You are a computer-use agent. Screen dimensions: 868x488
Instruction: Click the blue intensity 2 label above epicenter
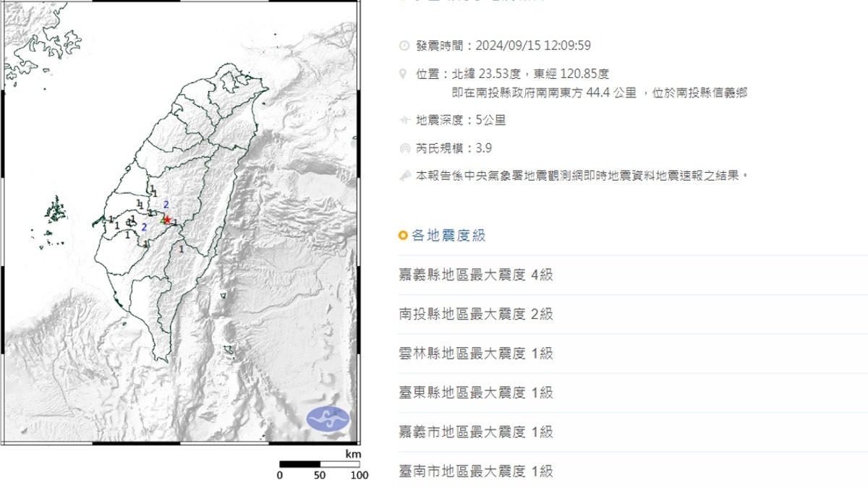pyautogui.click(x=166, y=205)
